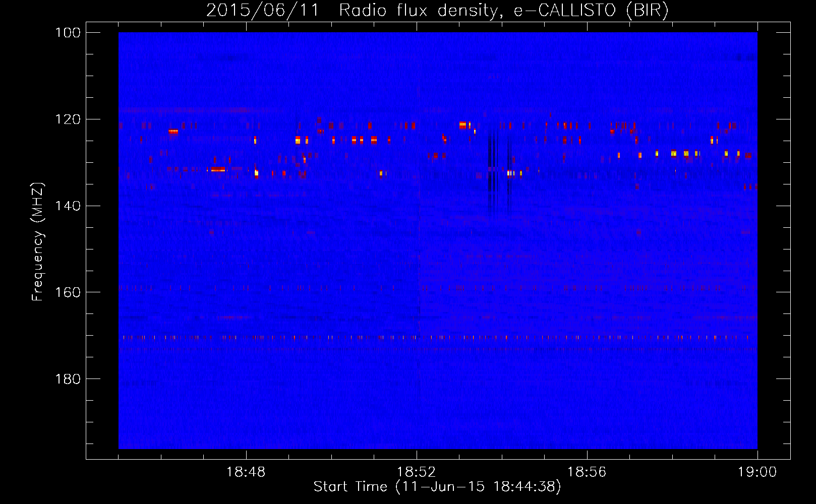This screenshot has width=816, height=504.
Task: Click the 'Frequency (MHZ)' axis label
Action: (38, 242)
